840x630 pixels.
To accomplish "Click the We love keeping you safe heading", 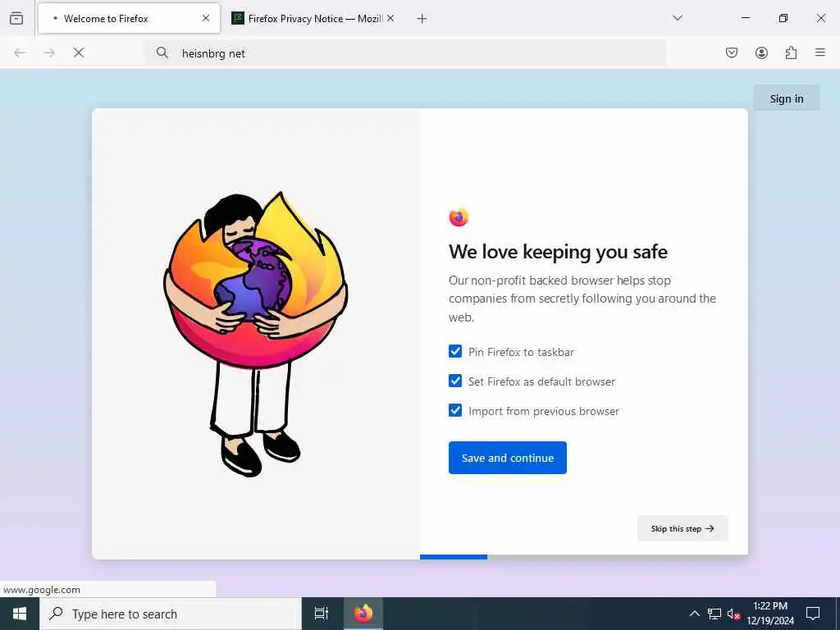I will pos(558,252).
